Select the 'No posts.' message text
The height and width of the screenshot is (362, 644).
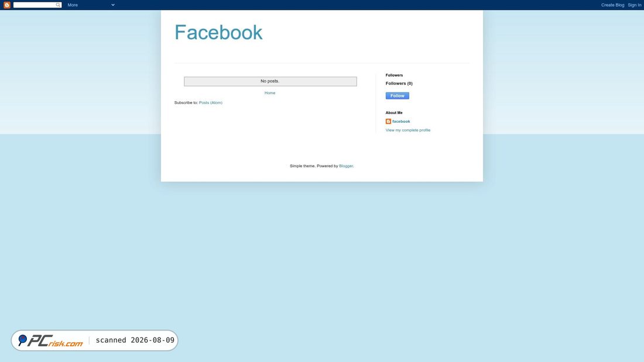click(270, 81)
